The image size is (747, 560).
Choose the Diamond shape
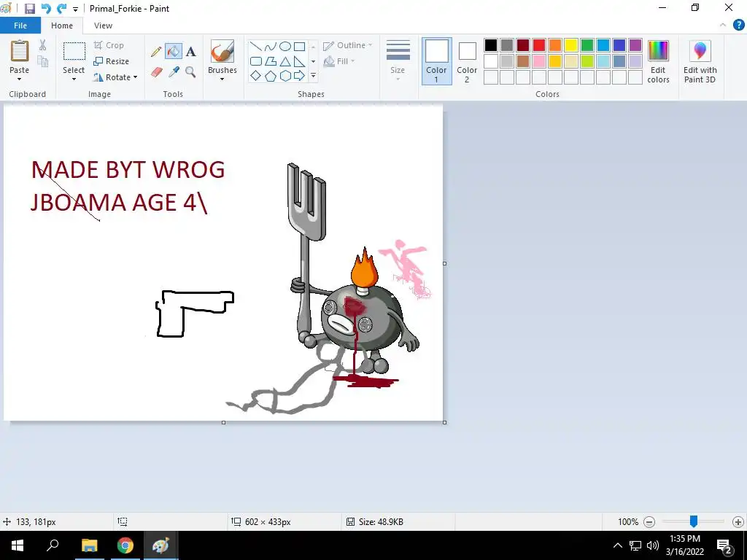click(256, 76)
